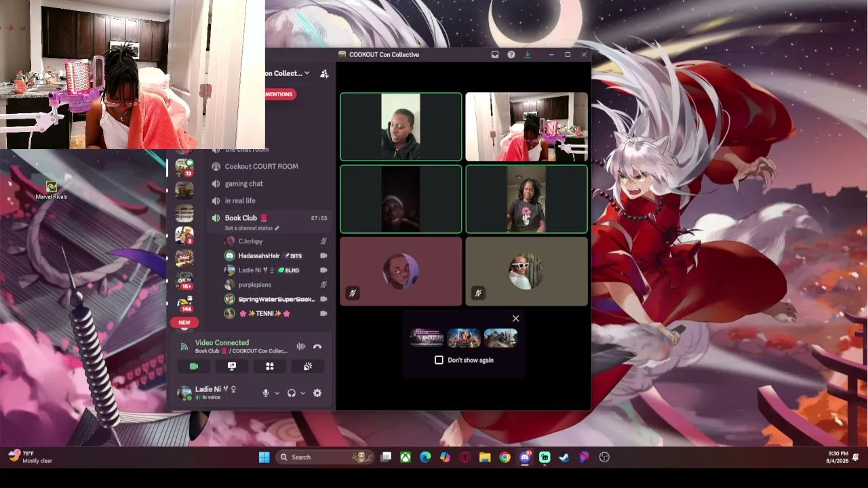The height and width of the screenshot is (488, 868).
Task: Expand microphone input options arrow
Action: coord(277,393)
